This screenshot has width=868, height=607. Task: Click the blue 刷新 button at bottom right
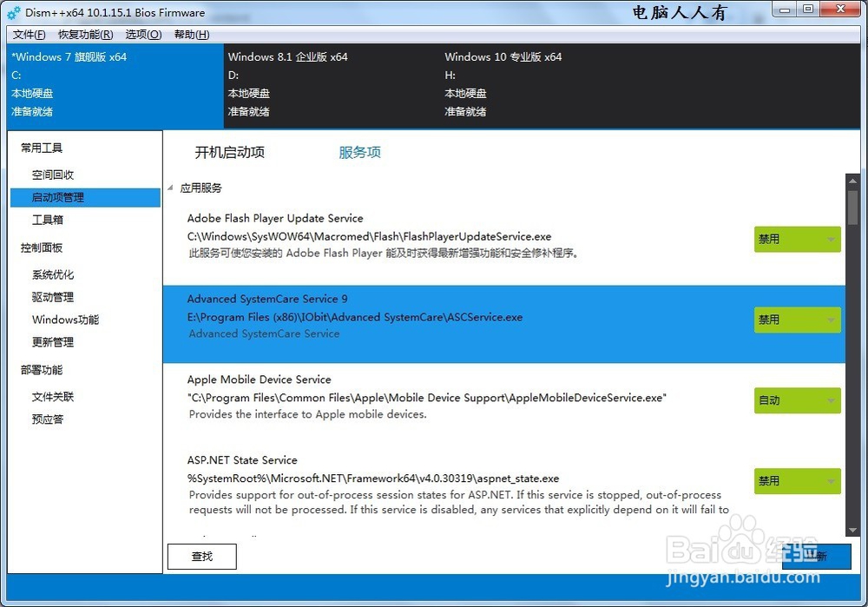[817, 556]
